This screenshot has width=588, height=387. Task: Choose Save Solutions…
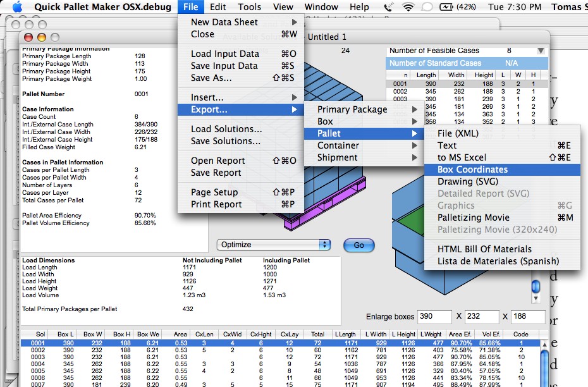[x=240, y=141]
